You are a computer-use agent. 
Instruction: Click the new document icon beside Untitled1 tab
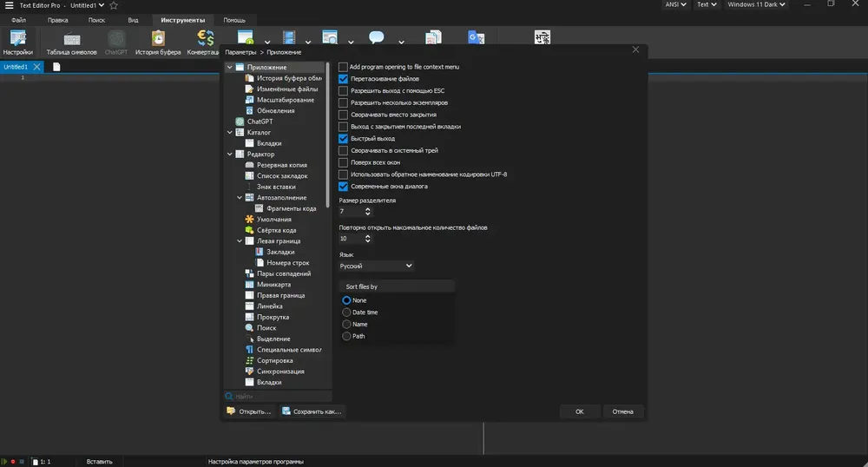pyautogui.click(x=56, y=67)
